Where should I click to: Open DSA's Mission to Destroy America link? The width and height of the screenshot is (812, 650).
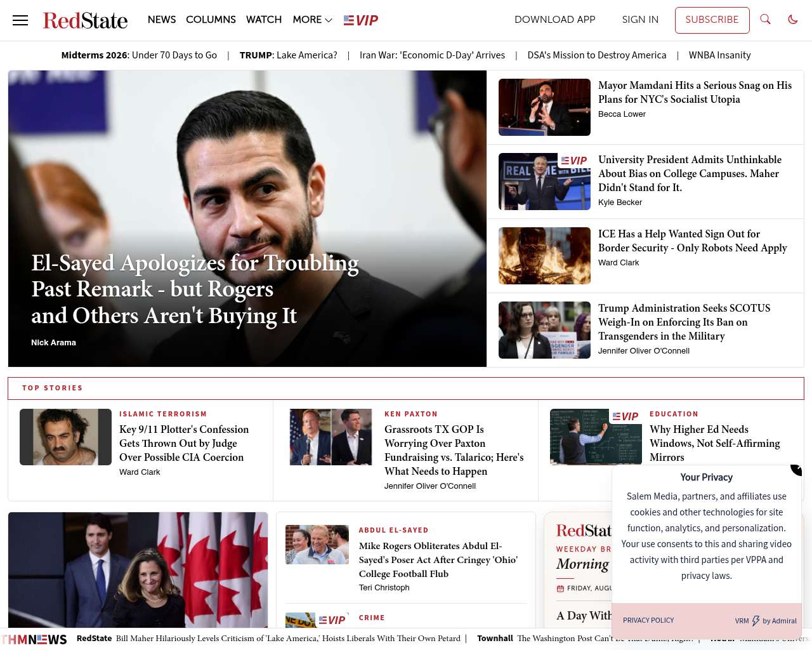(597, 55)
